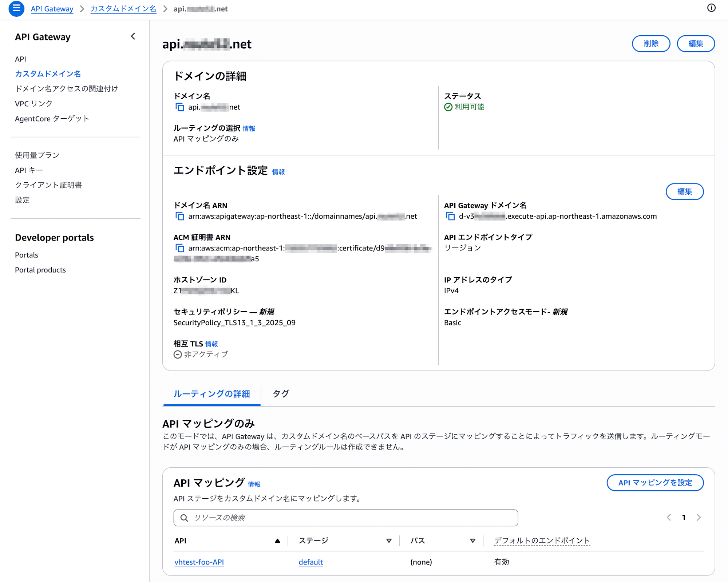Go to next page of API mappings

point(699,517)
